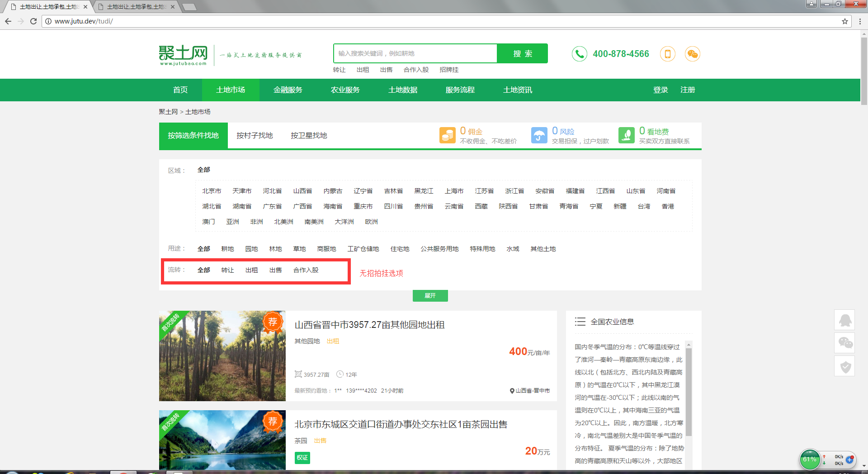Reload the page with the refresh icon

[x=33, y=21]
